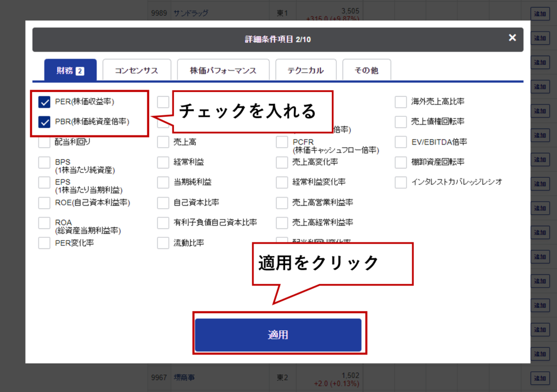The height and width of the screenshot is (392, 557).
Task: Uncheck the PBR(株価純資産倍率) checkbox
Action: (x=45, y=122)
